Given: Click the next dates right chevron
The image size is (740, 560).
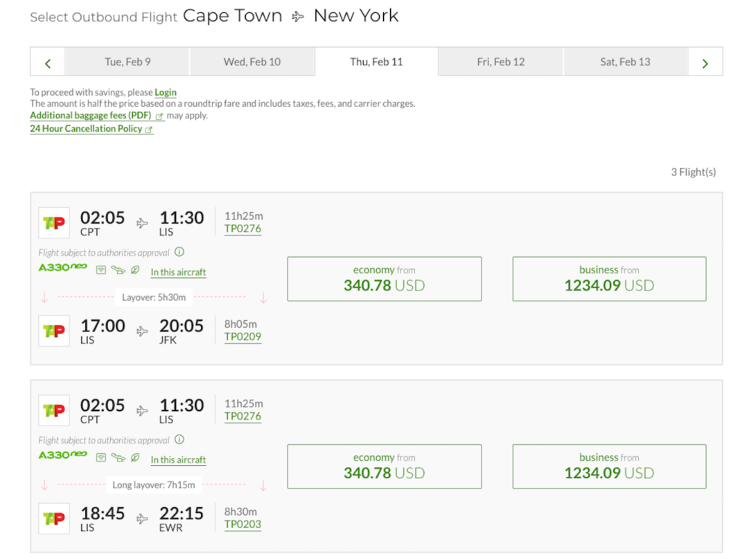Looking at the screenshot, I should pos(705,63).
